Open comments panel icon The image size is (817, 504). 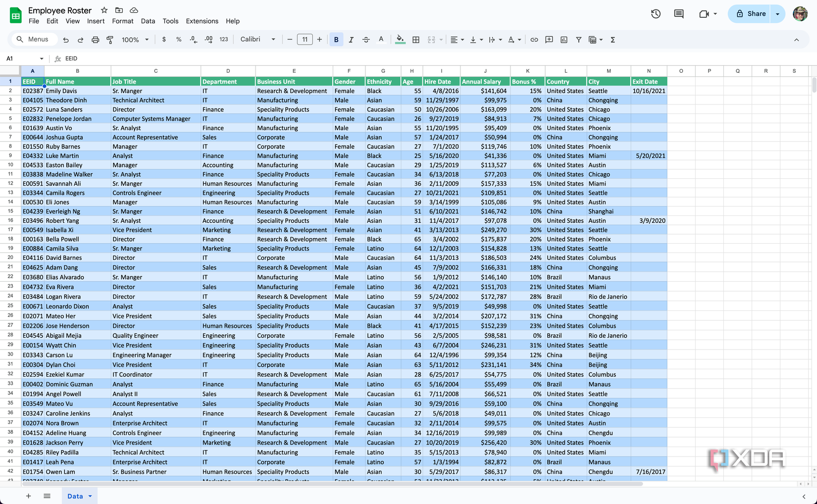pyautogui.click(x=679, y=14)
